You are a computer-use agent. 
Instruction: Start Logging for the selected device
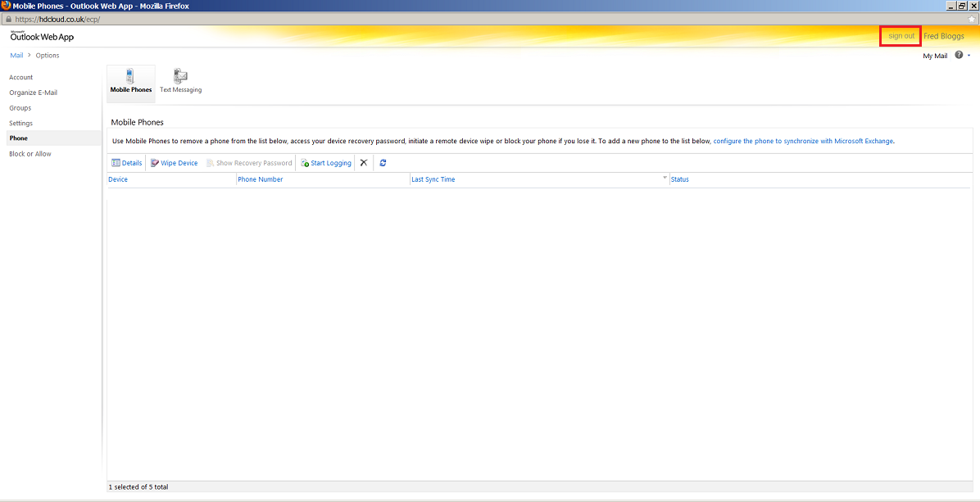[325, 163]
